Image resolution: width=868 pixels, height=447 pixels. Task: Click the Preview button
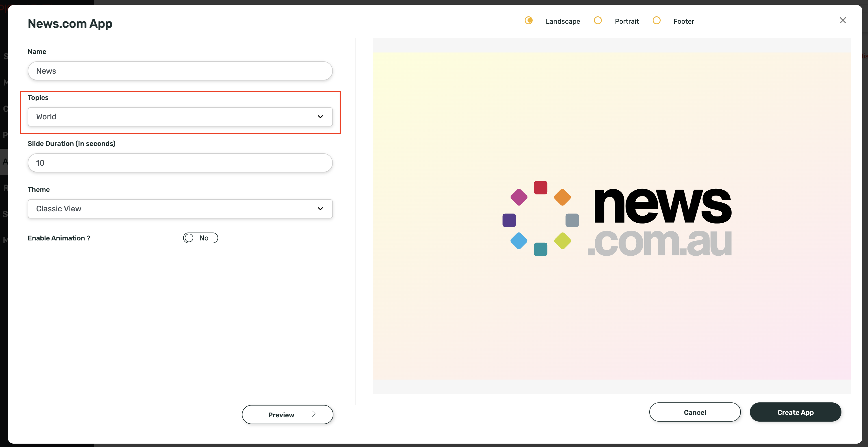281,415
